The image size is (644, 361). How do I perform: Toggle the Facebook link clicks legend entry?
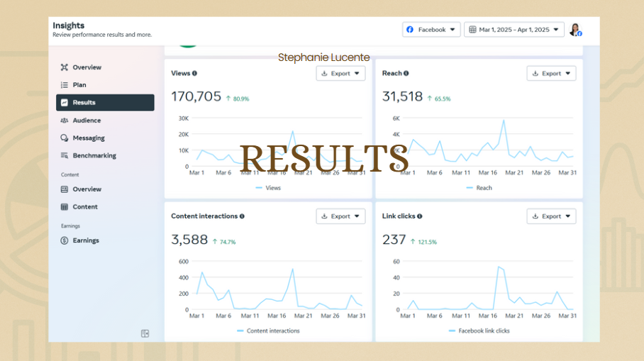(479, 331)
